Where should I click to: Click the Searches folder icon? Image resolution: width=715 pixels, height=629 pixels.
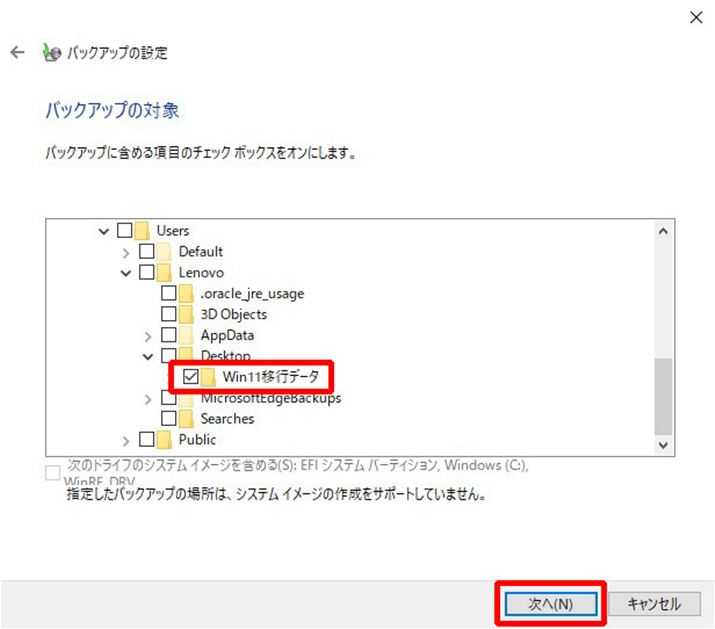[x=186, y=418]
